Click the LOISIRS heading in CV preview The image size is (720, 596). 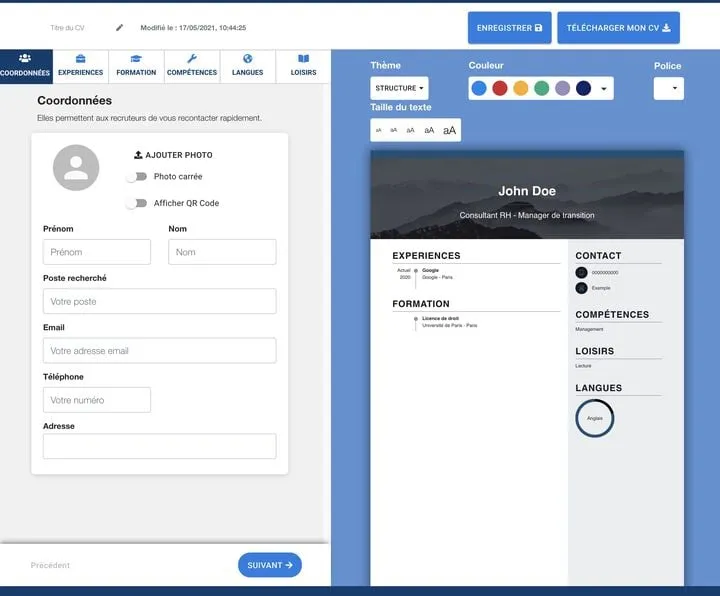click(x=595, y=351)
